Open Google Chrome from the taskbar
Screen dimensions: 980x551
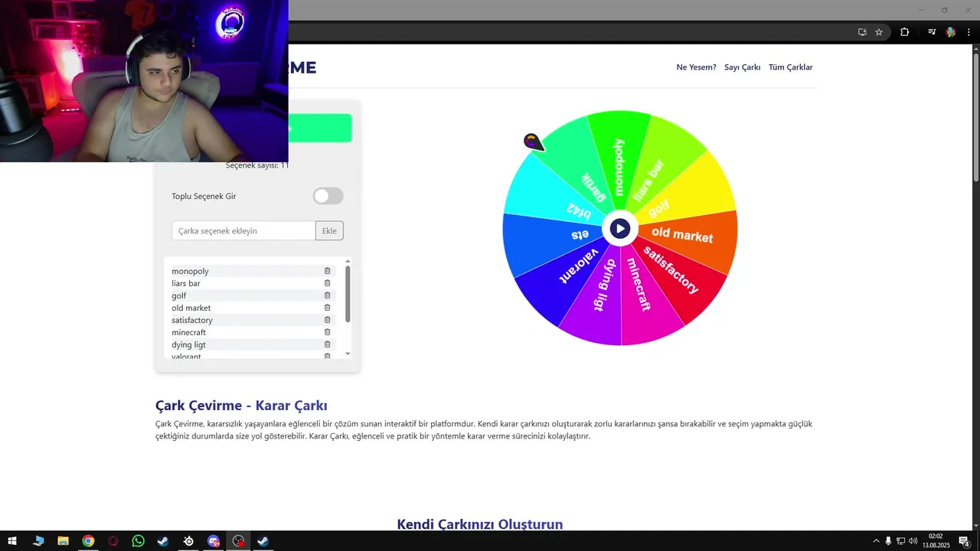88,541
